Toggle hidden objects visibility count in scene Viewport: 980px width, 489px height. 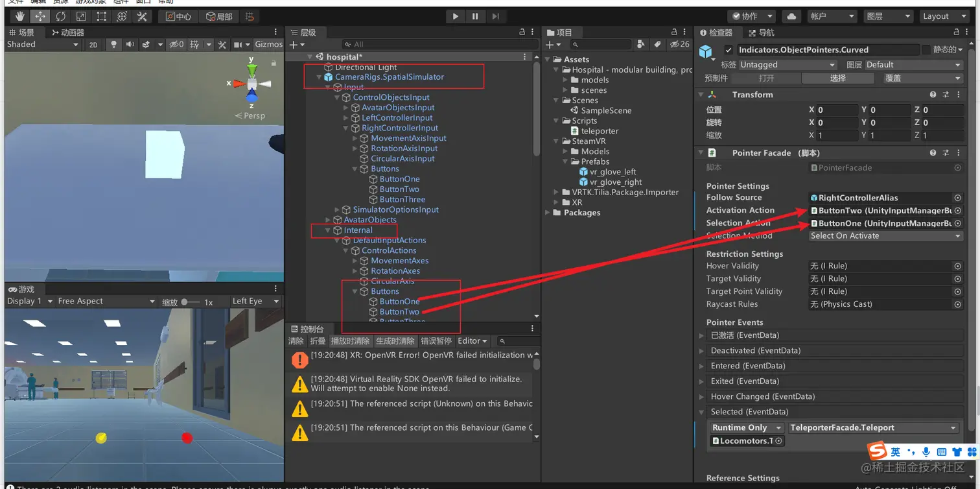(x=176, y=44)
